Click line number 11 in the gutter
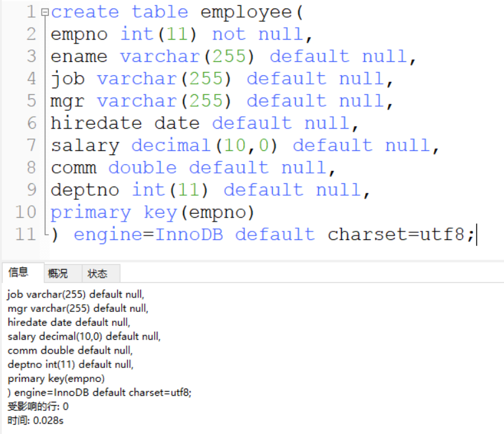 (26, 235)
